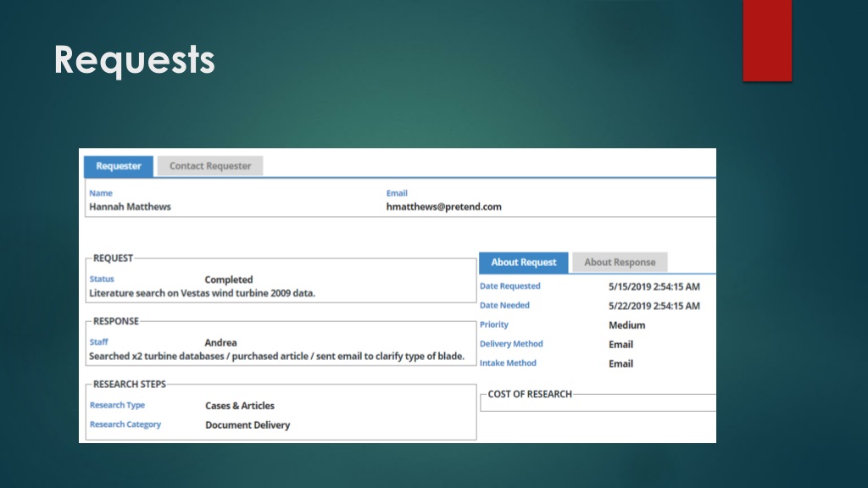Click the COST OF RESEARCH box
The height and width of the screenshot is (488, 868).
[x=598, y=402]
